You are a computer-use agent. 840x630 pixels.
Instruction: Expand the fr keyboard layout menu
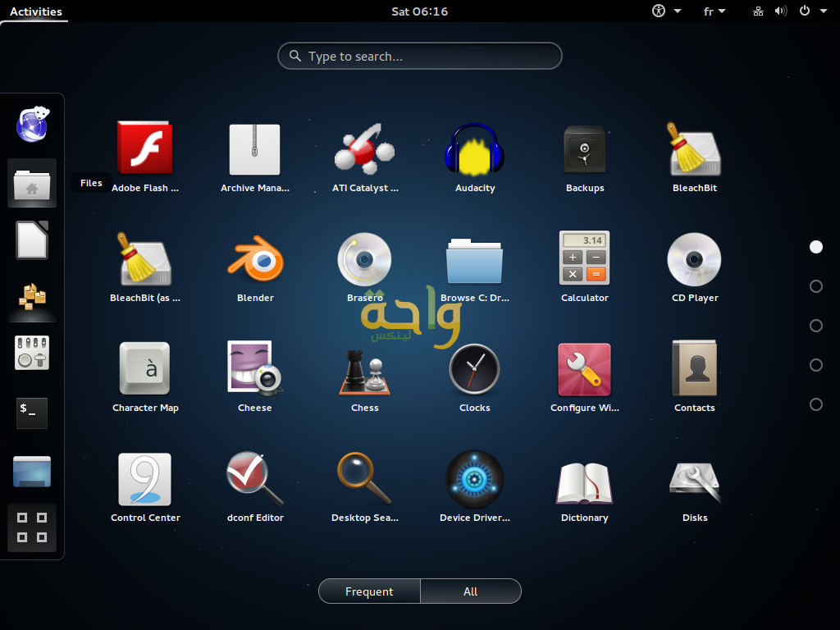tap(714, 11)
